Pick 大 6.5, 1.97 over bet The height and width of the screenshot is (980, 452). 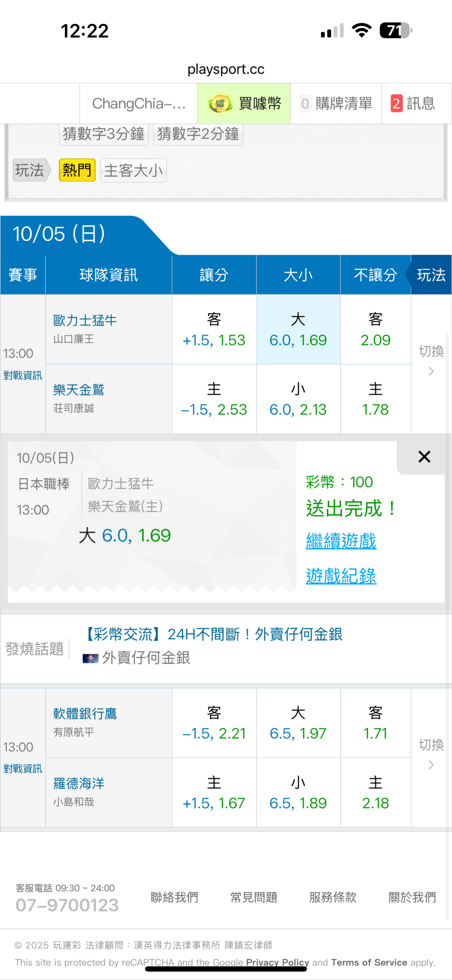[298, 723]
